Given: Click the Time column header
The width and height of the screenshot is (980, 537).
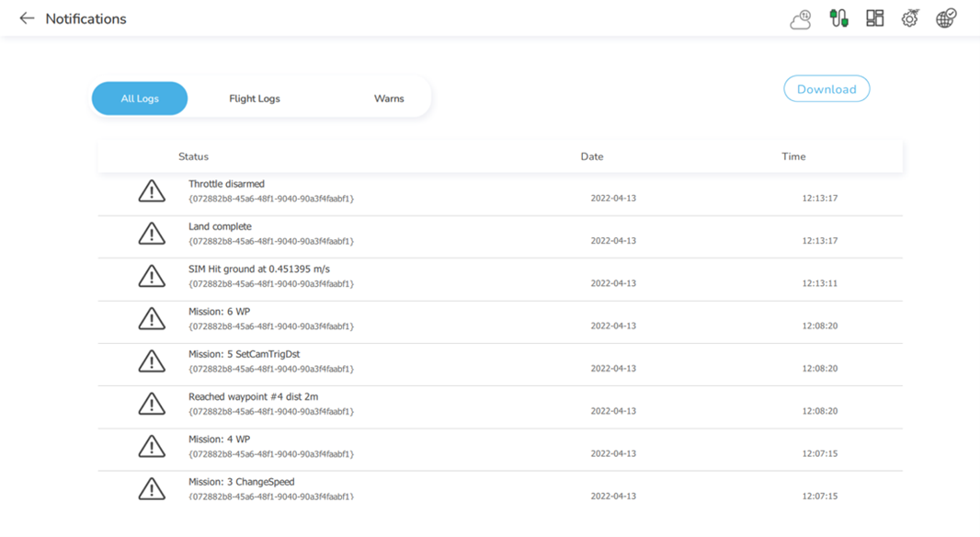Looking at the screenshot, I should 793,156.
